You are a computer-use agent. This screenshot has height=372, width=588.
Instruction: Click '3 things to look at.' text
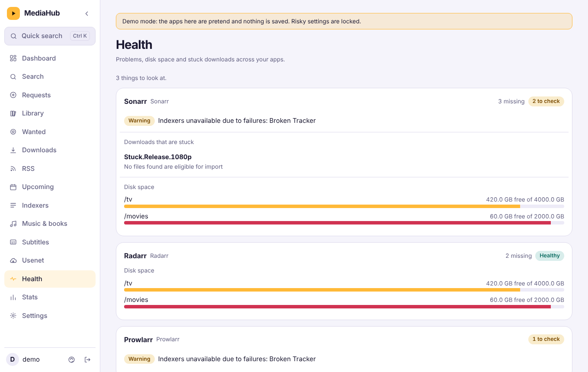point(141,78)
